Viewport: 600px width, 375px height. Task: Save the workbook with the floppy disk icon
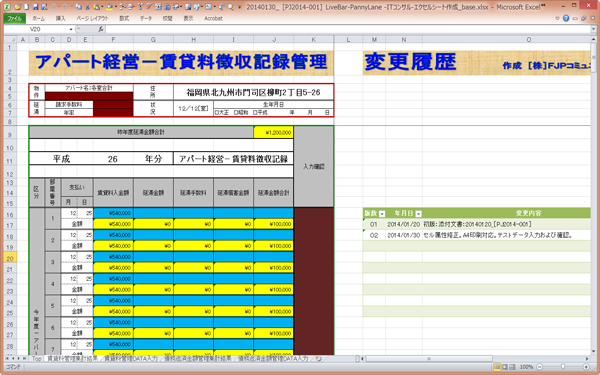36,7
